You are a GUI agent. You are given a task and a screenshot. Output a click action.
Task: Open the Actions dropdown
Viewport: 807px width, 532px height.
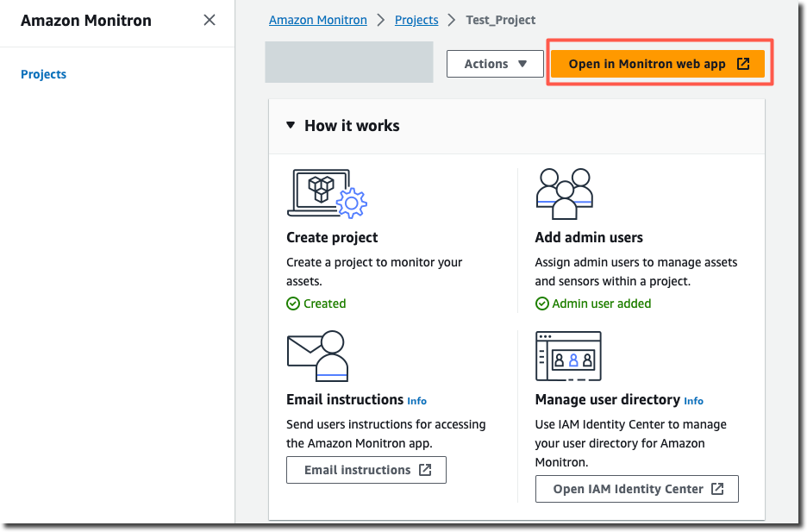click(494, 63)
